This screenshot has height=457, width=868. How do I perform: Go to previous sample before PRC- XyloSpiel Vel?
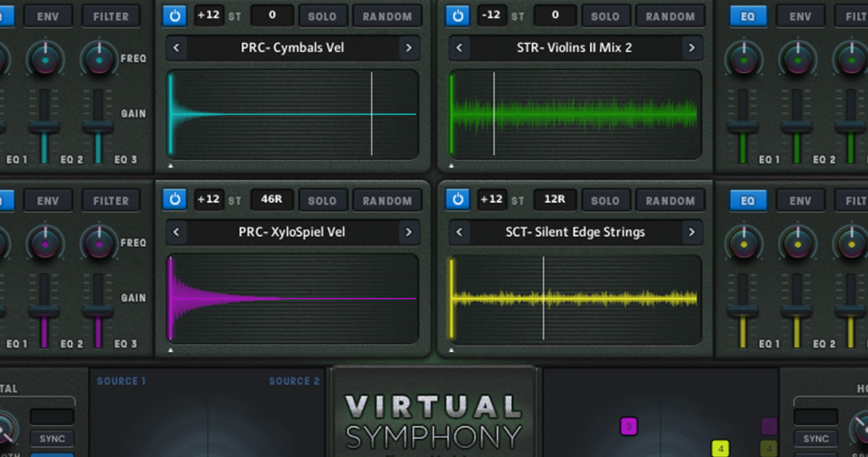176,232
